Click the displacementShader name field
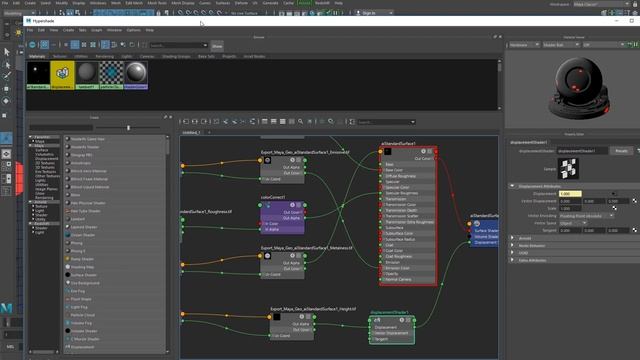 pos(582,151)
